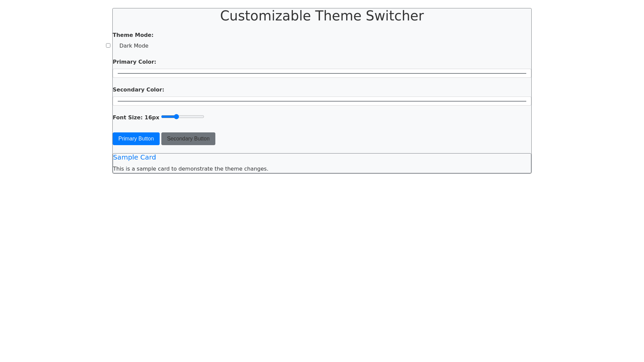Open the Secondary Color picker swatch
This screenshot has width=644, height=362.
tap(322, 101)
